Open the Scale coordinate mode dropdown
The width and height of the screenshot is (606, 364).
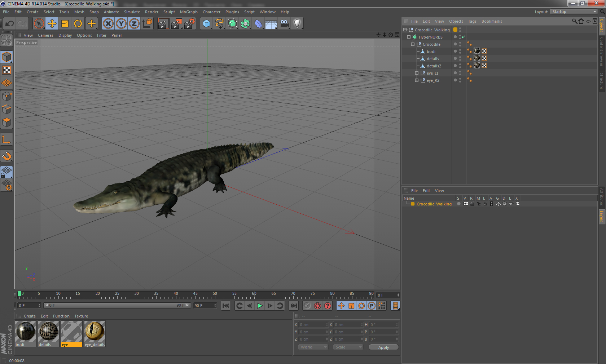pos(348,347)
